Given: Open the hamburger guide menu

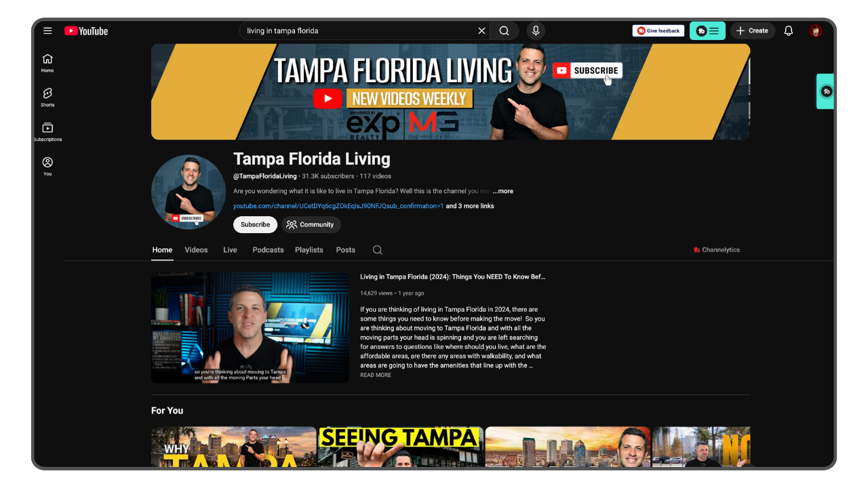Looking at the screenshot, I should pos(47,30).
